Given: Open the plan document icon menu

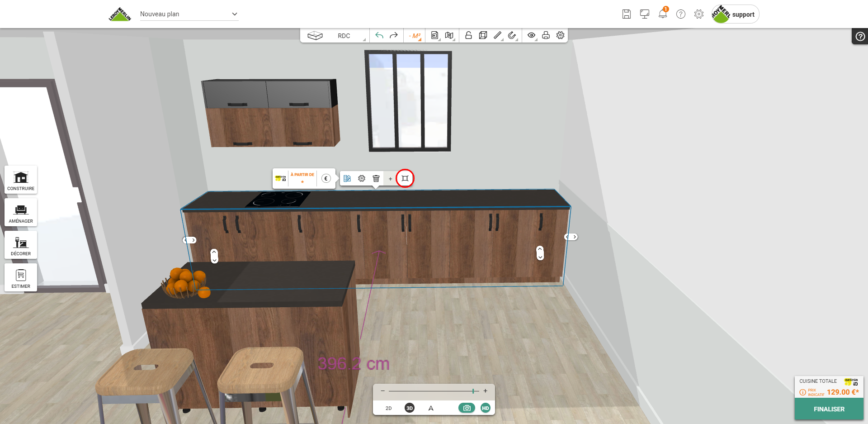Looking at the screenshot, I should coord(435,35).
